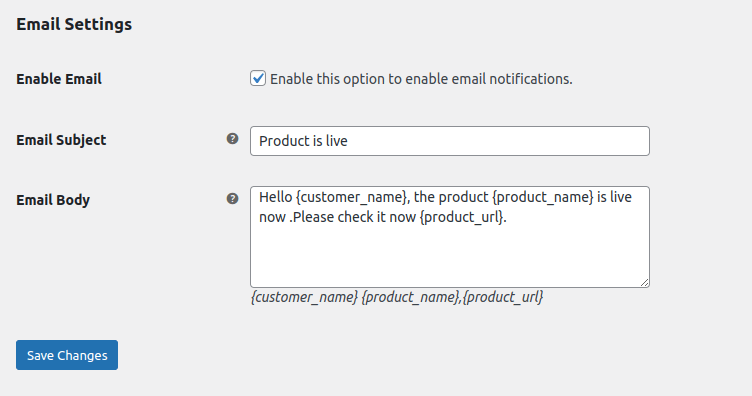
Task: Open the help tooltip icon beside Email Subject
Action: coord(233,139)
